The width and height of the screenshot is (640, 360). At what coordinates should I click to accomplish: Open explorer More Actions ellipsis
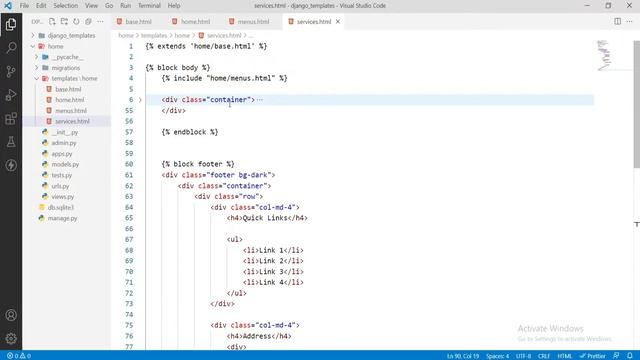100,22
